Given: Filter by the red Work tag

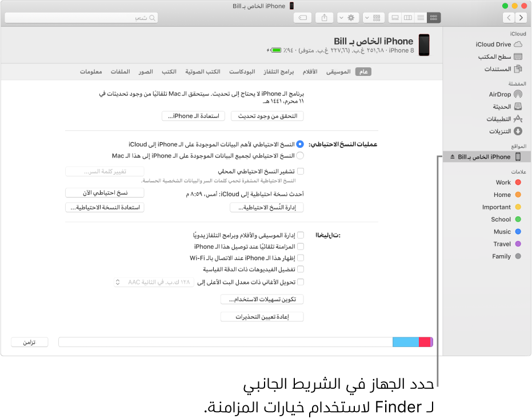Looking at the screenshot, I should pos(508,182).
